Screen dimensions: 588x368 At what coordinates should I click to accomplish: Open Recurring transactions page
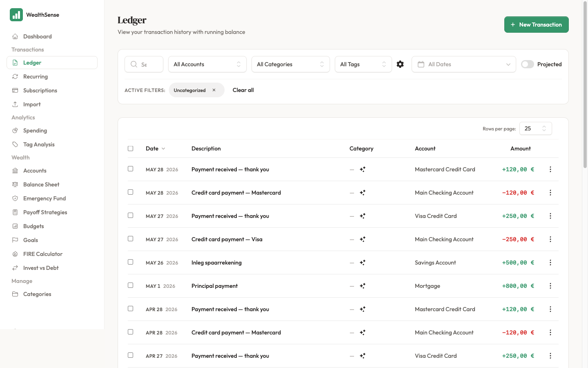click(52, 76)
